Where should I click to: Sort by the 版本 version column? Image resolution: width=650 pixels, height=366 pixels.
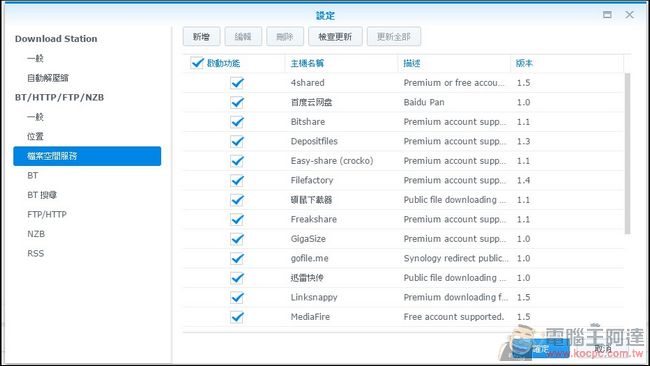[524, 63]
